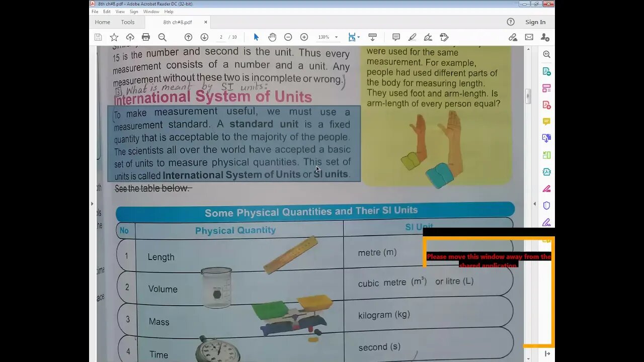644x362 pixels.
Task: Print the PDF document
Action: point(146,37)
